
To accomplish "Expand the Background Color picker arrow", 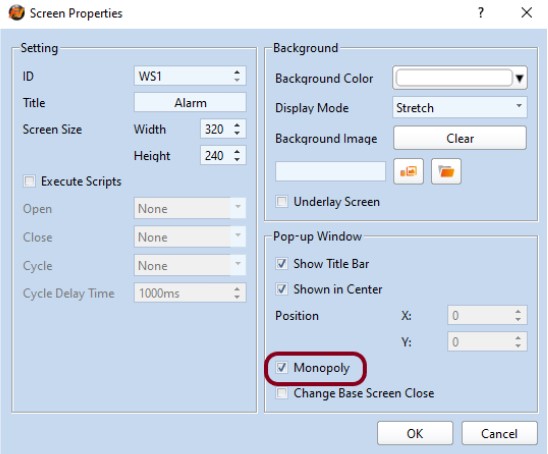I will [520, 78].
